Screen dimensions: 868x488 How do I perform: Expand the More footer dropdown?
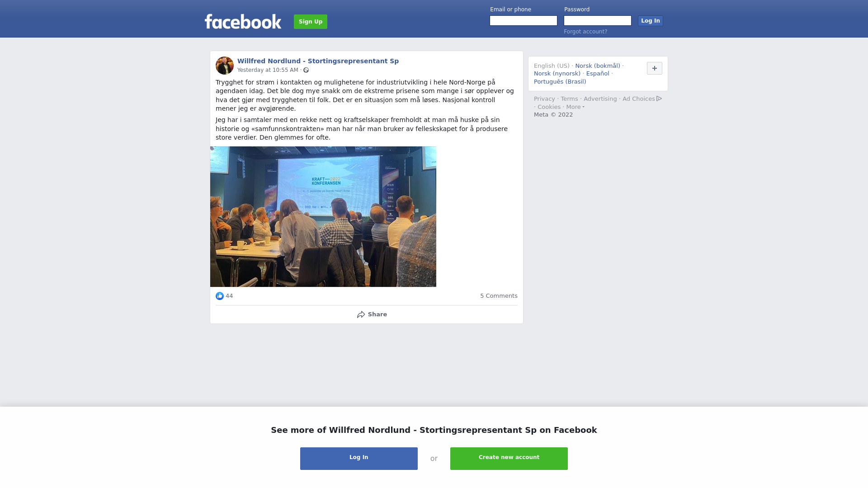point(575,107)
